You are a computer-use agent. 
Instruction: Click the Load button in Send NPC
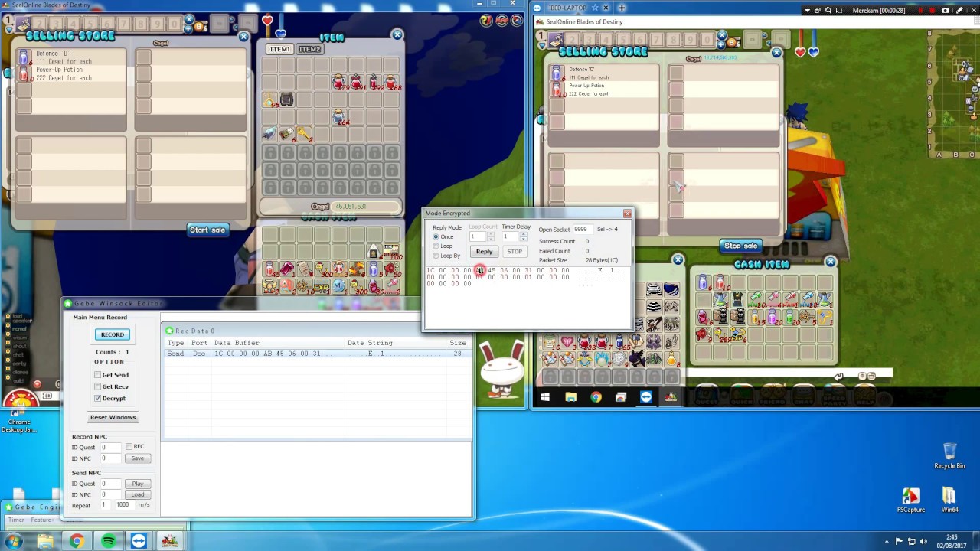tap(137, 494)
